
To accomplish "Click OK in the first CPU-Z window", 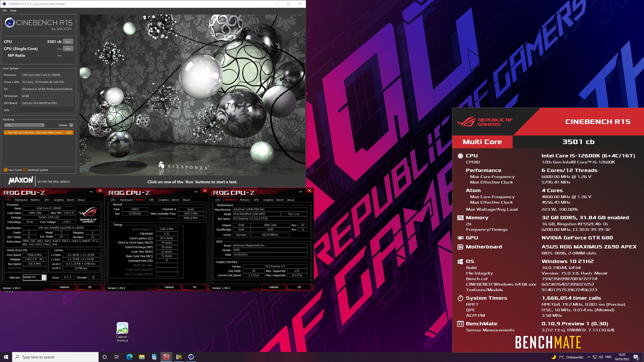I will click(x=90, y=287).
